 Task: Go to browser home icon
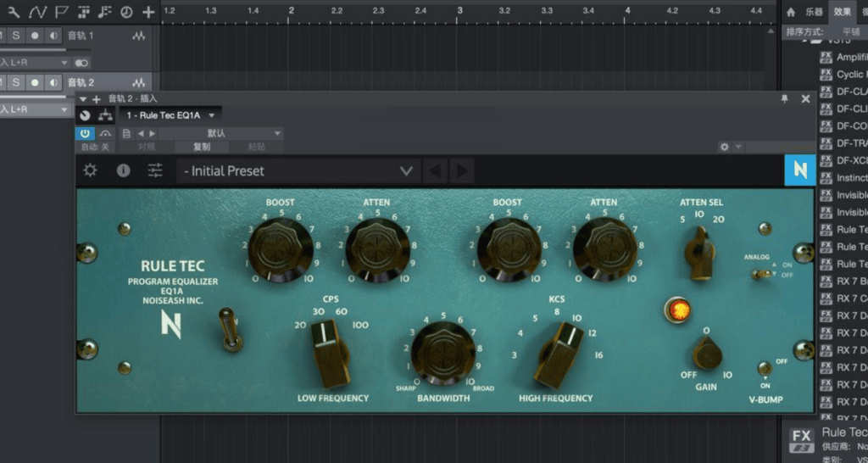click(x=791, y=12)
